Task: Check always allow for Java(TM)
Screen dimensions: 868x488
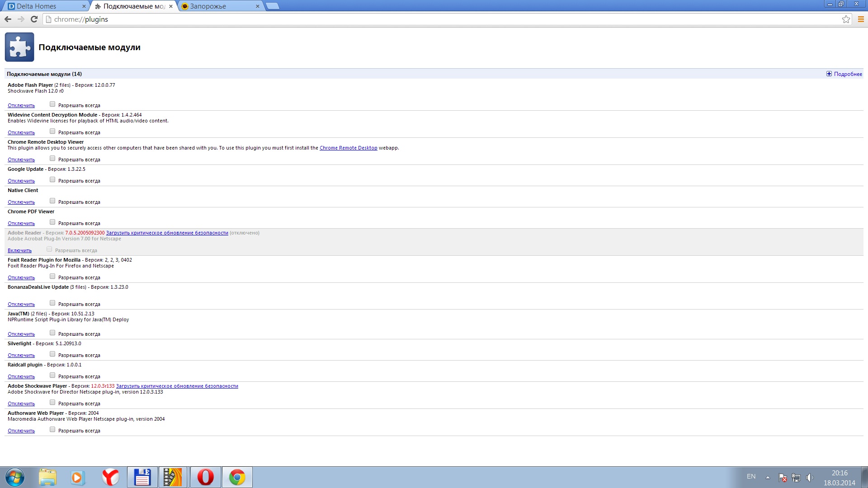Action: (x=52, y=333)
